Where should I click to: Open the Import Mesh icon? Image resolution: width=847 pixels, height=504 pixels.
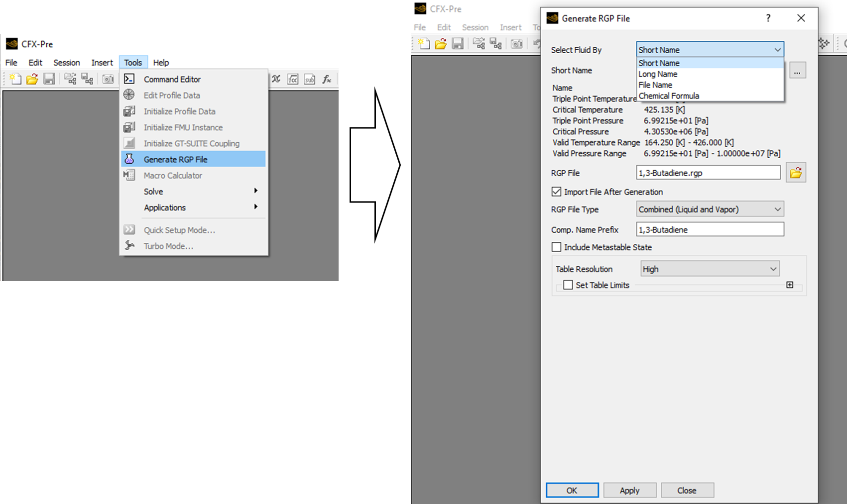tap(70, 79)
